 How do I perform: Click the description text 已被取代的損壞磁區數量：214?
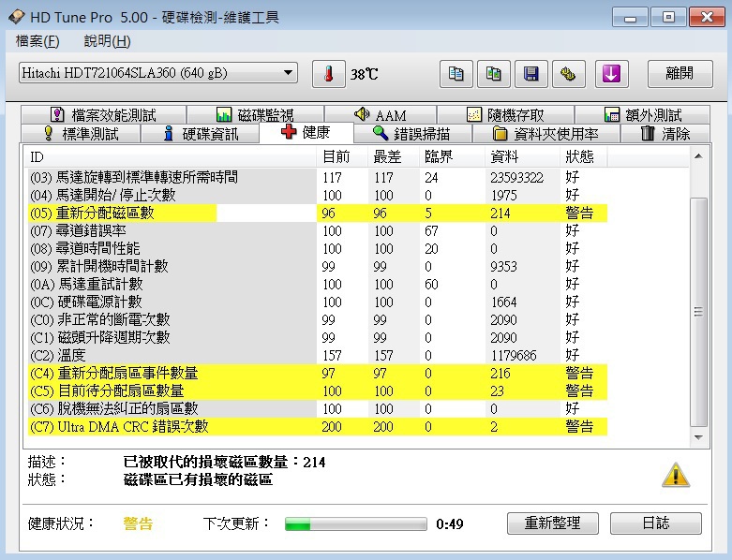click(224, 462)
